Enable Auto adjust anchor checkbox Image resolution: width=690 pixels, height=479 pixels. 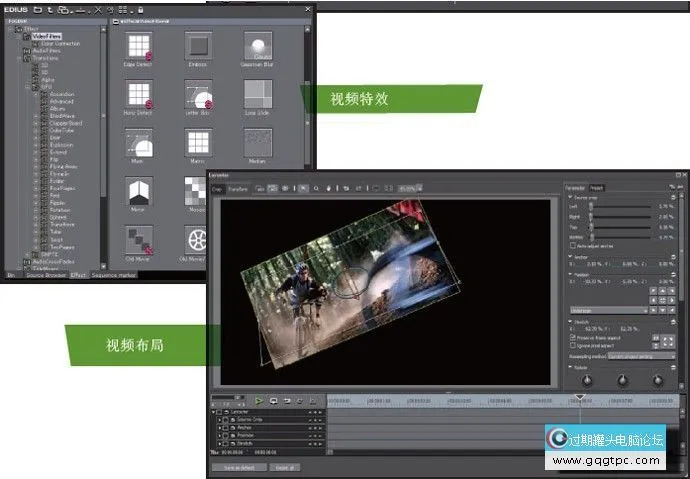[x=572, y=245]
